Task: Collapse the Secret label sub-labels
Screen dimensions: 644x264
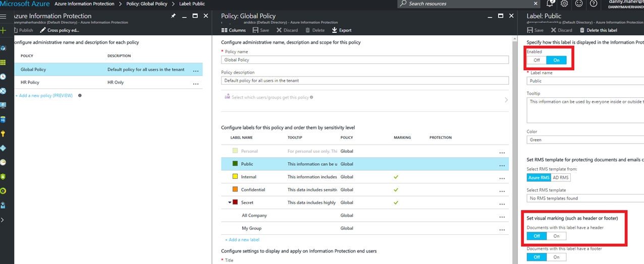Action: (x=230, y=203)
